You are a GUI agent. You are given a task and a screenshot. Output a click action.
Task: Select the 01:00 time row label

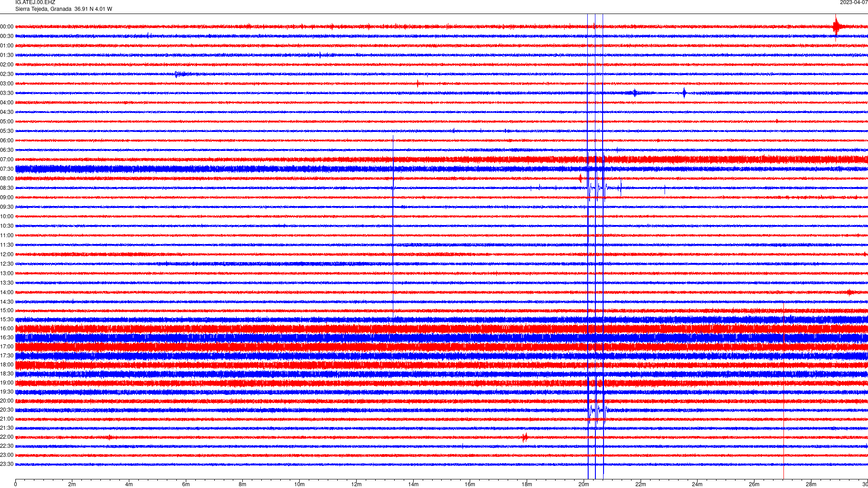click(7, 46)
